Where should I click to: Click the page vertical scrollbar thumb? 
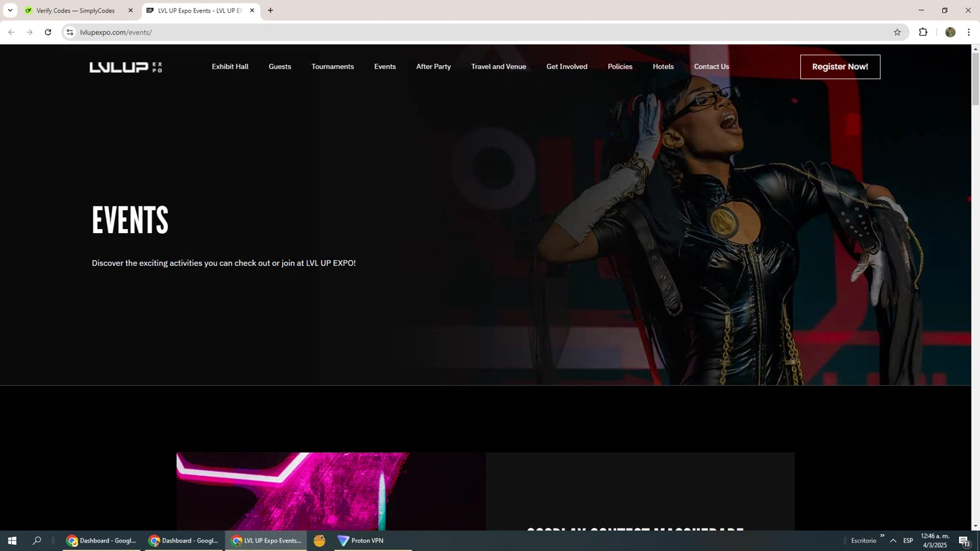[x=975, y=79]
